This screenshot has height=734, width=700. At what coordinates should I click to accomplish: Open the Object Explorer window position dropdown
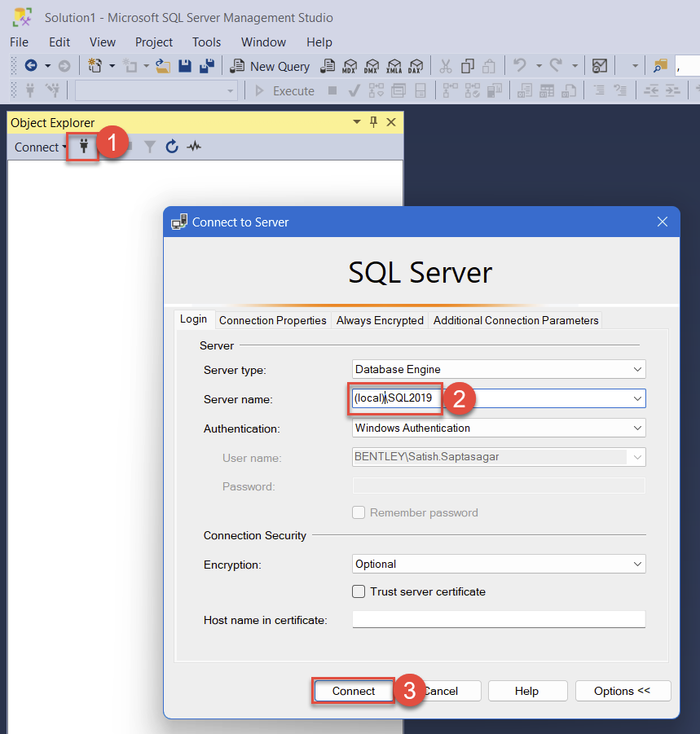click(x=357, y=122)
